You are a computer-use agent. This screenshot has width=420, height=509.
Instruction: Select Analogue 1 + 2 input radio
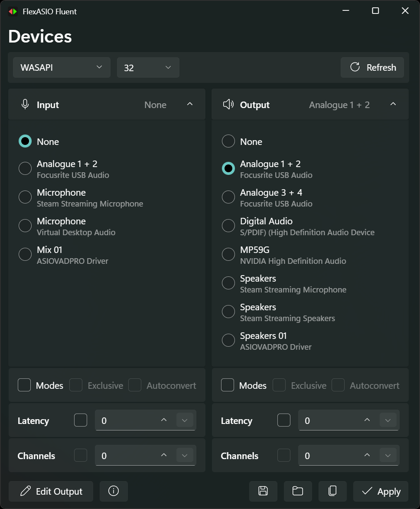point(25,168)
